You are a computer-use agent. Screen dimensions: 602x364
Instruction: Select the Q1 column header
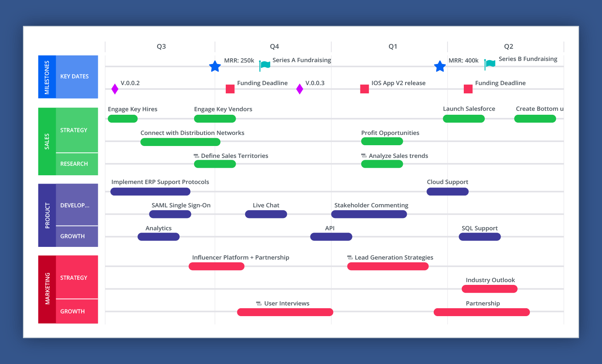click(x=392, y=46)
